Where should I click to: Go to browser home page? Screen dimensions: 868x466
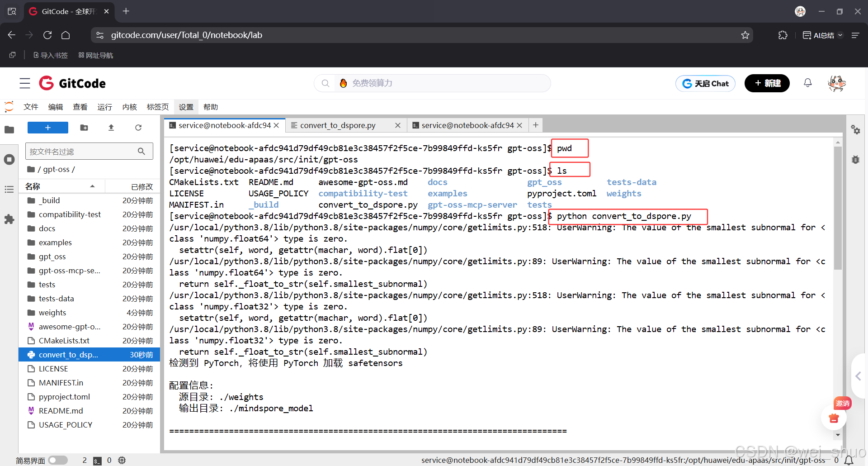(66, 35)
